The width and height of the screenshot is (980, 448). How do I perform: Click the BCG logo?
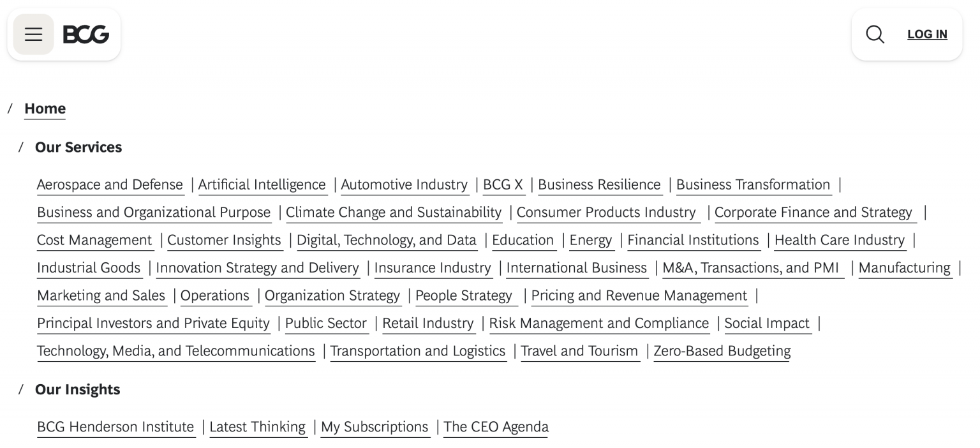point(86,34)
